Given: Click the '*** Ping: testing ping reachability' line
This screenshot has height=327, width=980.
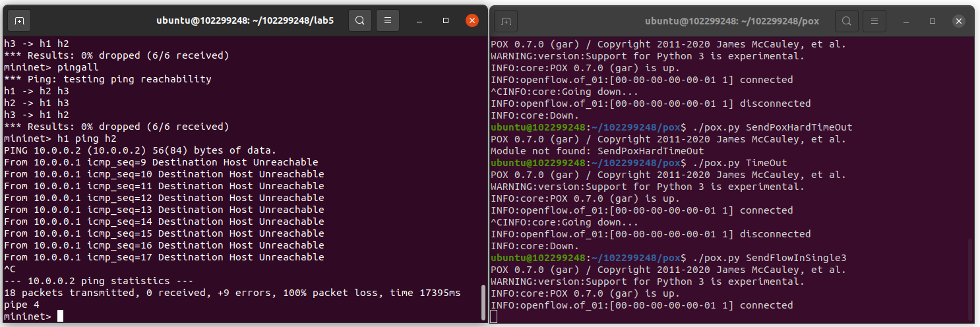Looking at the screenshot, I should (x=107, y=79).
